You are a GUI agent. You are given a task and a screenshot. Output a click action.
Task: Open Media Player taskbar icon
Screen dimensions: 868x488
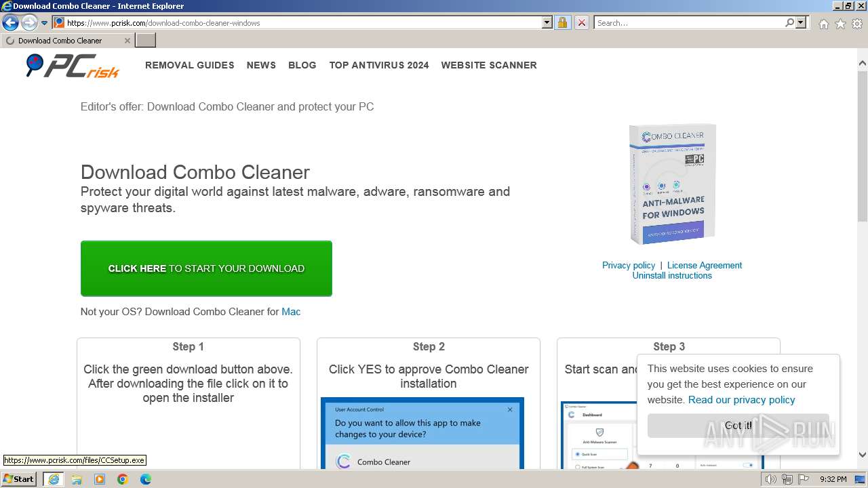point(100,479)
